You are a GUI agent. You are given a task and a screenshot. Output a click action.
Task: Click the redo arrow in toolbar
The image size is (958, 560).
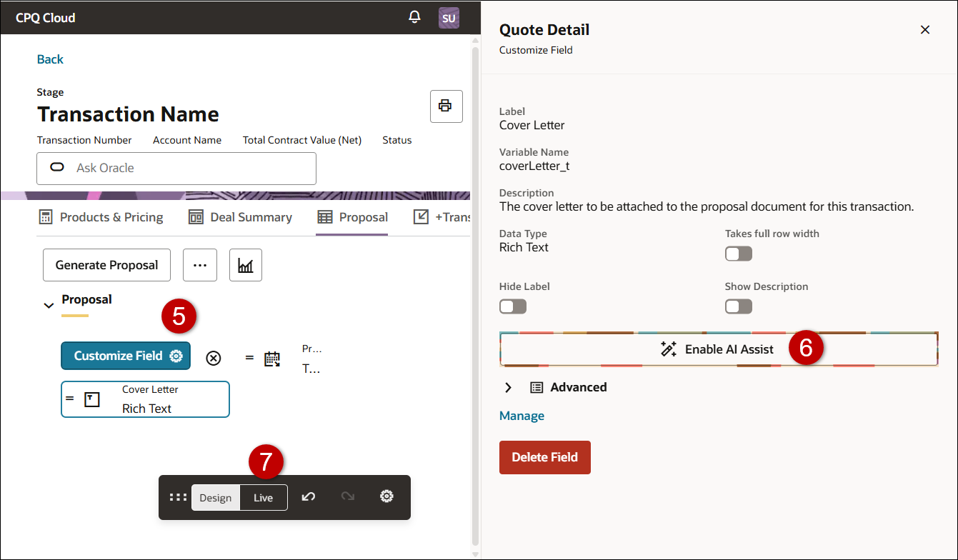point(348,497)
